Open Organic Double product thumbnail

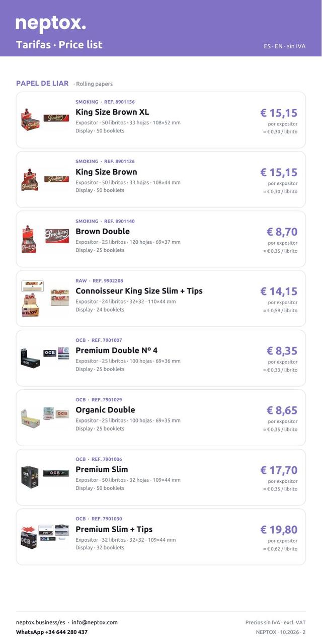click(x=45, y=417)
